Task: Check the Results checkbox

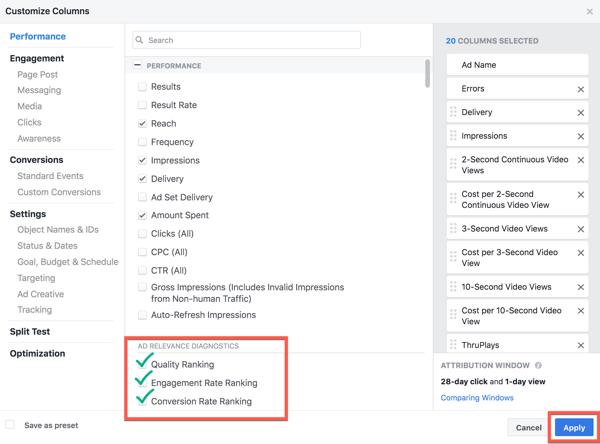Action: click(142, 87)
